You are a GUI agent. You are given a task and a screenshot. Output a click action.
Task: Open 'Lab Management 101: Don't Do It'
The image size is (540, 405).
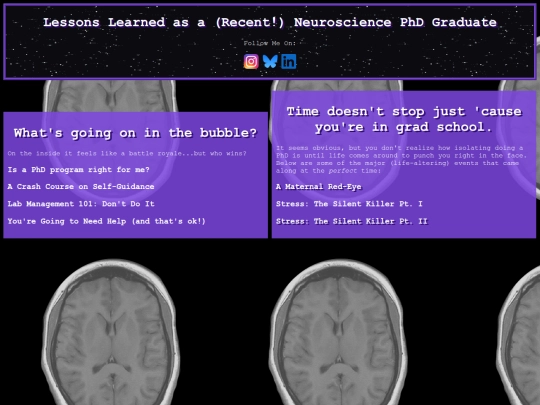point(81,204)
